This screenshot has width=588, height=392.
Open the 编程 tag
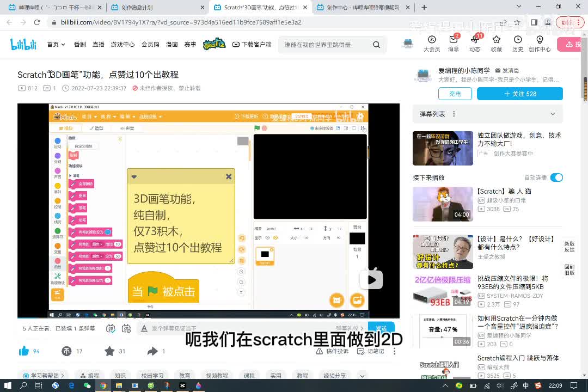(90, 376)
